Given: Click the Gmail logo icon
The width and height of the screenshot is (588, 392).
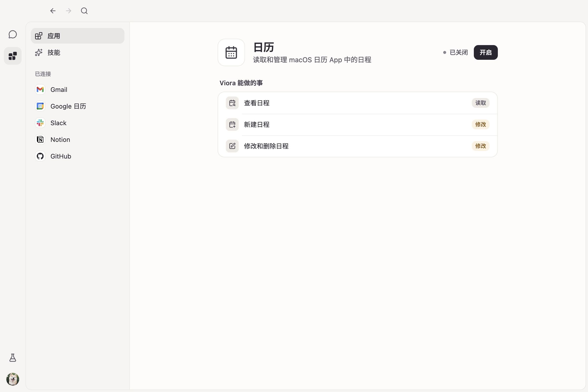Looking at the screenshot, I should pos(40,89).
